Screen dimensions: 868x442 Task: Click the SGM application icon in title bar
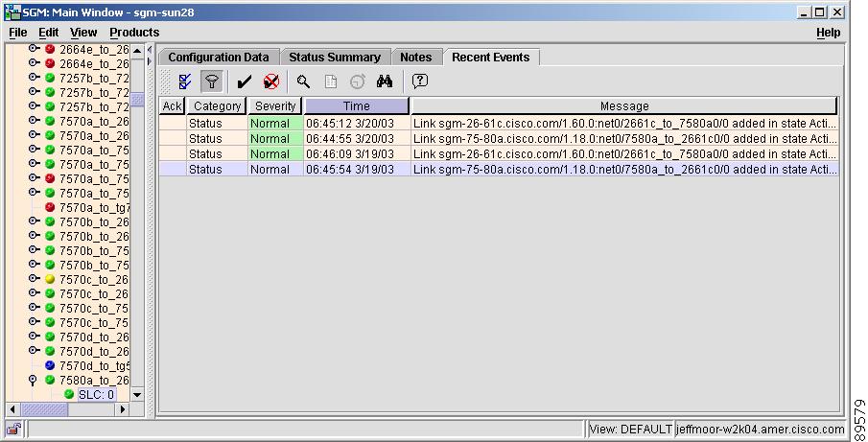click(12, 12)
